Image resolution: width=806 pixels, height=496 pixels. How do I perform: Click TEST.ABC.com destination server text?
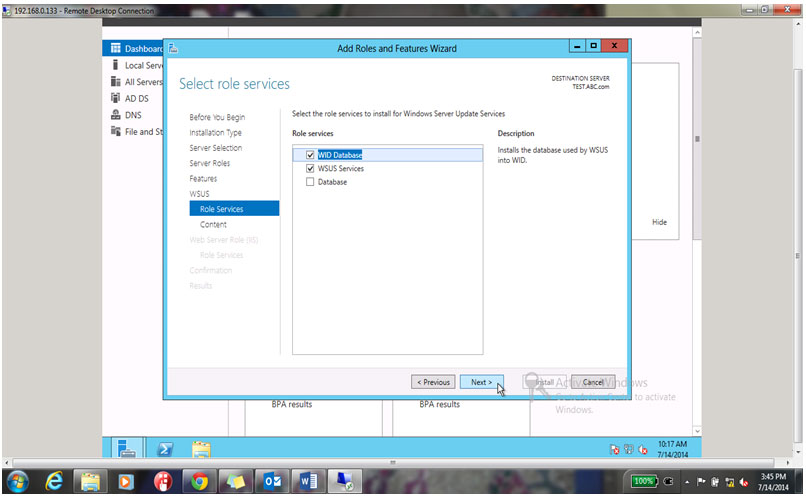pos(591,87)
